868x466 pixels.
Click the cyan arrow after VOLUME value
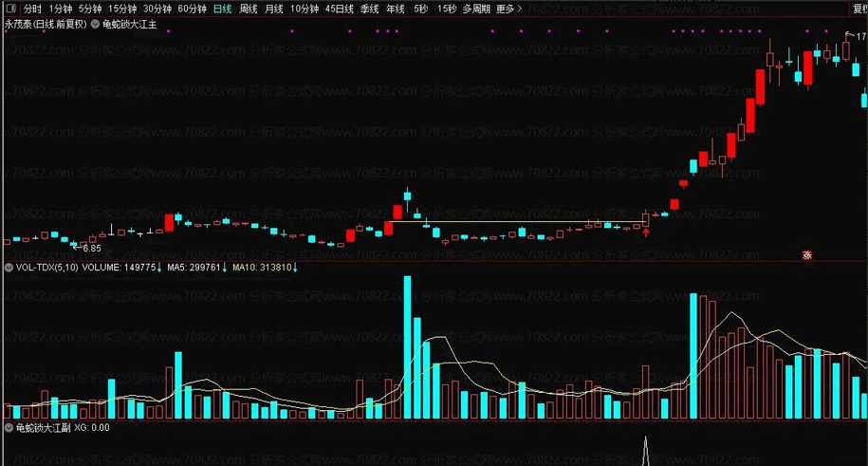(x=159, y=269)
